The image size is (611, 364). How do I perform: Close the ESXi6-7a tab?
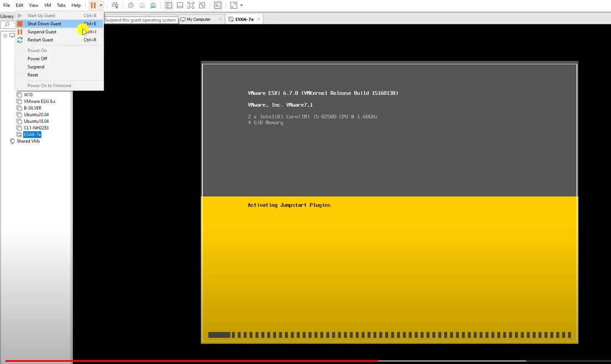(258, 19)
